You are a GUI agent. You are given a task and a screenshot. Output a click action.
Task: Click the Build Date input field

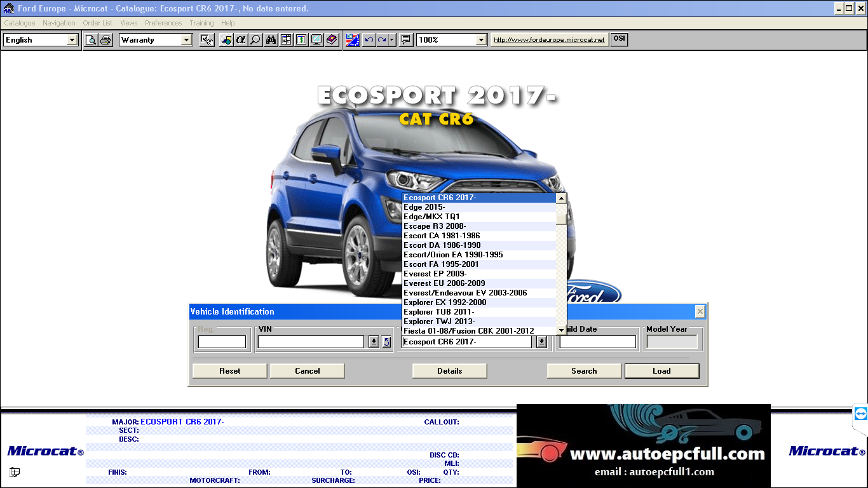(597, 342)
